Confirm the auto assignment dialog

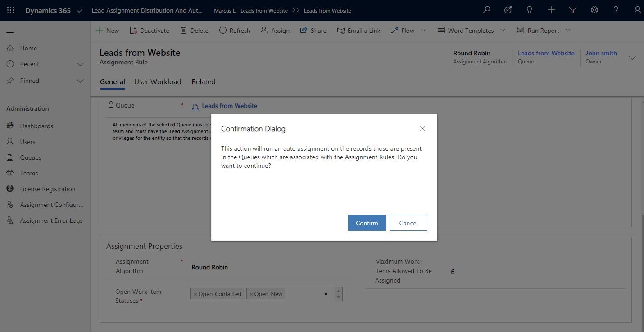[x=367, y=223]
